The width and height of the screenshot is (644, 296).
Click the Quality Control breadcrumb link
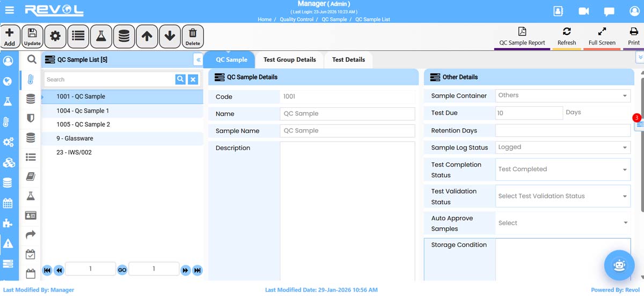tap(297, 19)
